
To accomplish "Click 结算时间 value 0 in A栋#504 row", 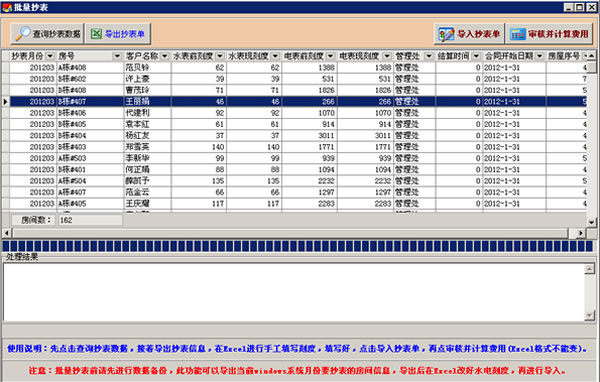I will coord(478,181).
